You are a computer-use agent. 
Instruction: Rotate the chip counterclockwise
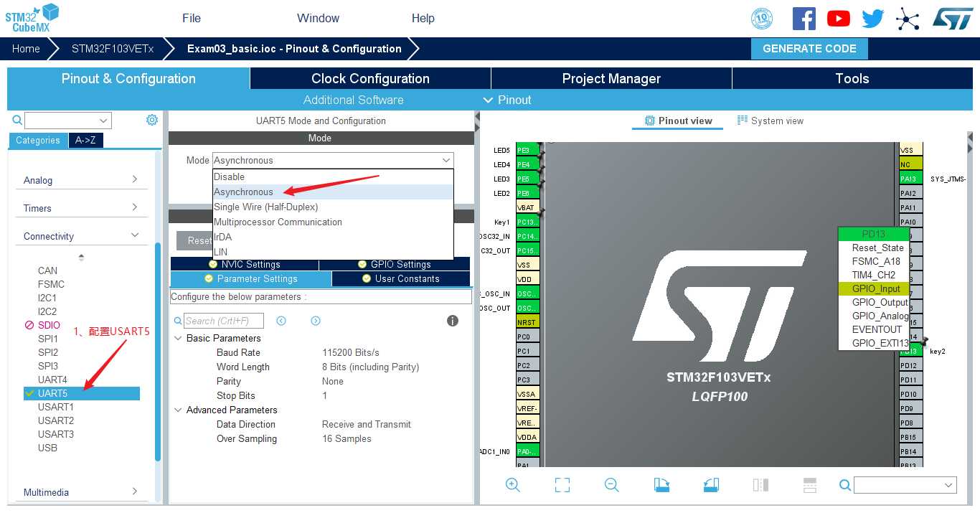pyautogui.click(x=711, y=485)
